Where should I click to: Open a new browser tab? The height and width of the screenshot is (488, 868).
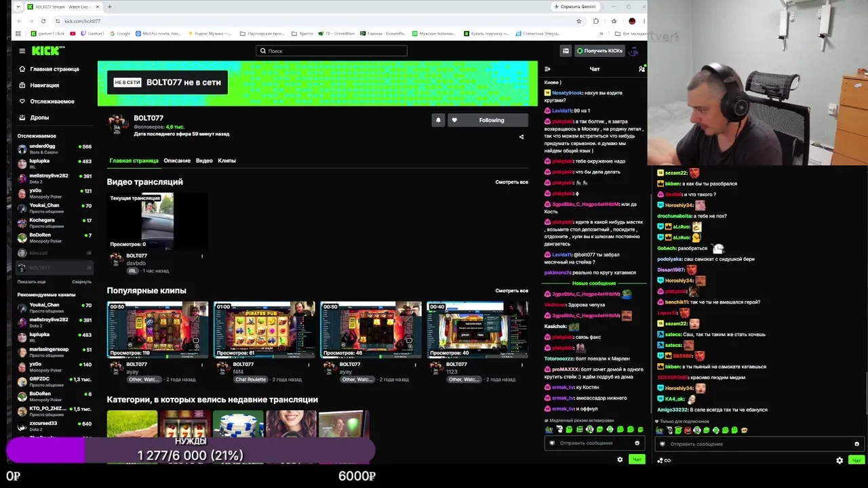point(109,7)
